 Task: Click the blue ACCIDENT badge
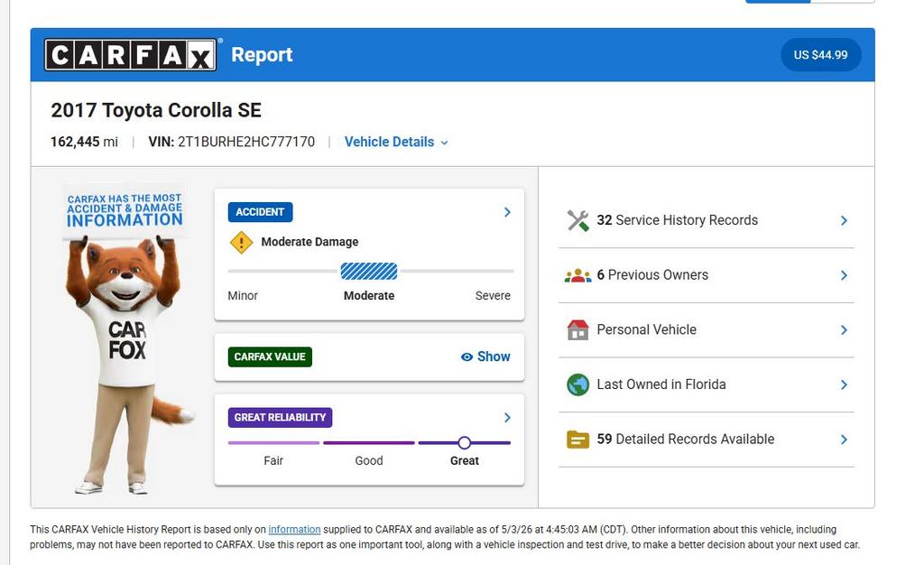click(x=260, y=212)
